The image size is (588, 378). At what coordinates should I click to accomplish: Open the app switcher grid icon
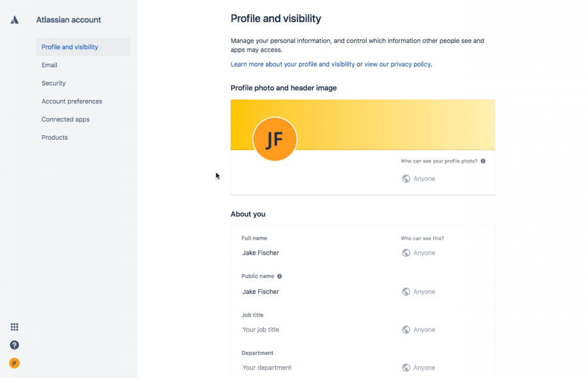click(x=14, y=326)
